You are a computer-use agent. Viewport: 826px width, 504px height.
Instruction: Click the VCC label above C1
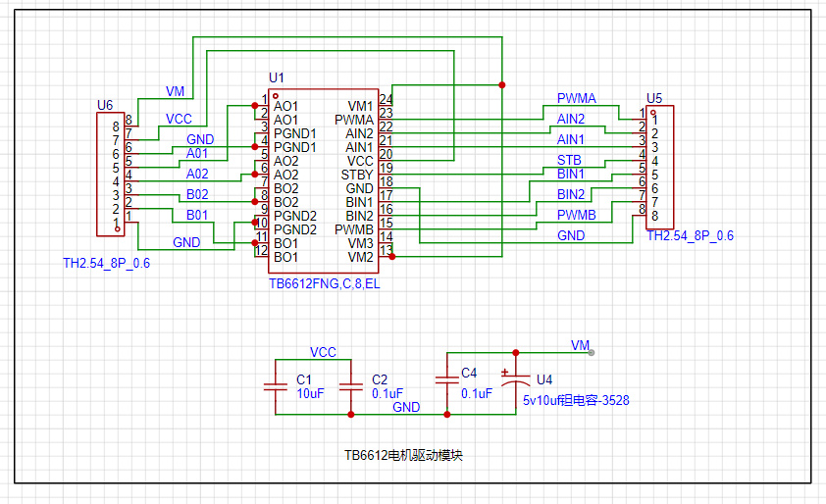(x=323, y=352)
